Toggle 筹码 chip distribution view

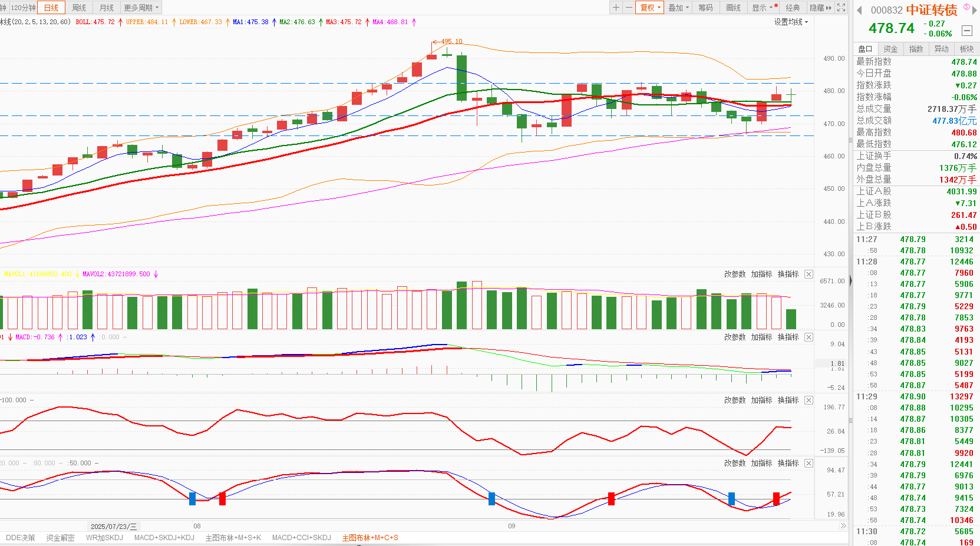pos(705,8)
